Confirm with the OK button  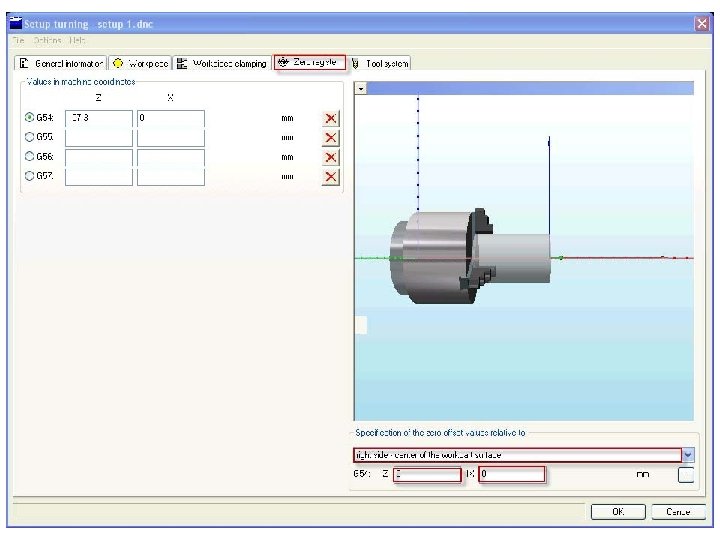point(618,512)
